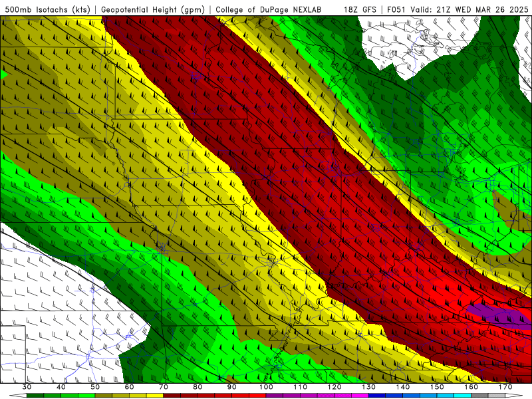Click the legend value 60
Viewport: 532px width, 399px height.
(129, 387)
